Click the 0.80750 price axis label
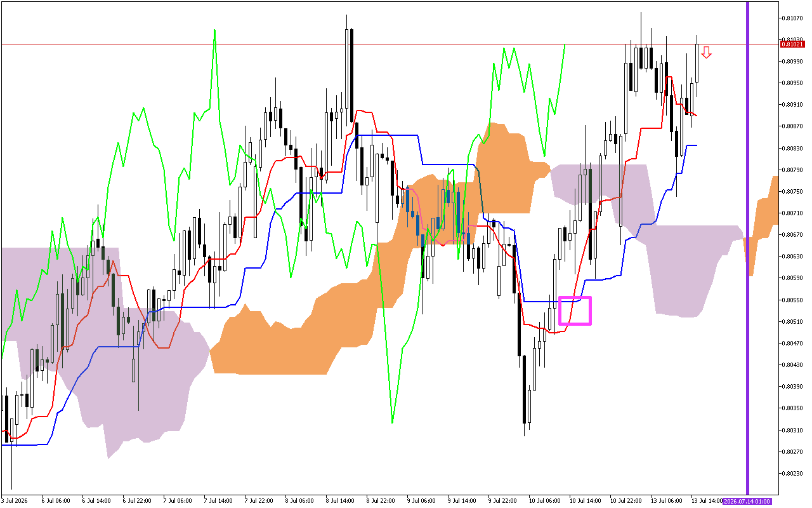Viewport: 812px width, 508px height. pyautogui.click(x=792, y=191)
